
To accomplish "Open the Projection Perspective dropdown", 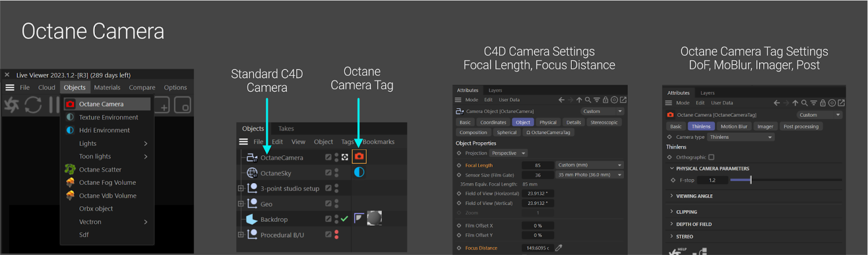I will 508,154.
